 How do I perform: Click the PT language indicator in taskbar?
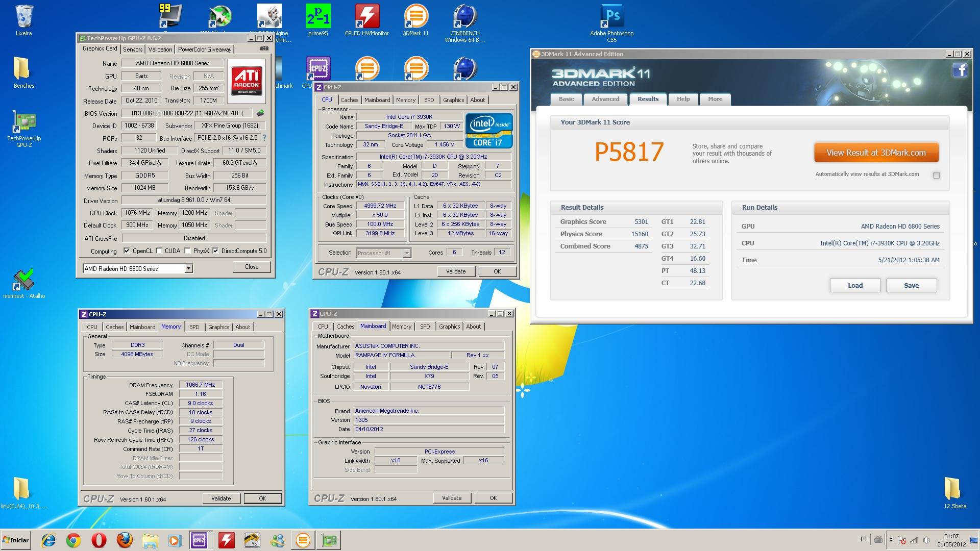864,539
